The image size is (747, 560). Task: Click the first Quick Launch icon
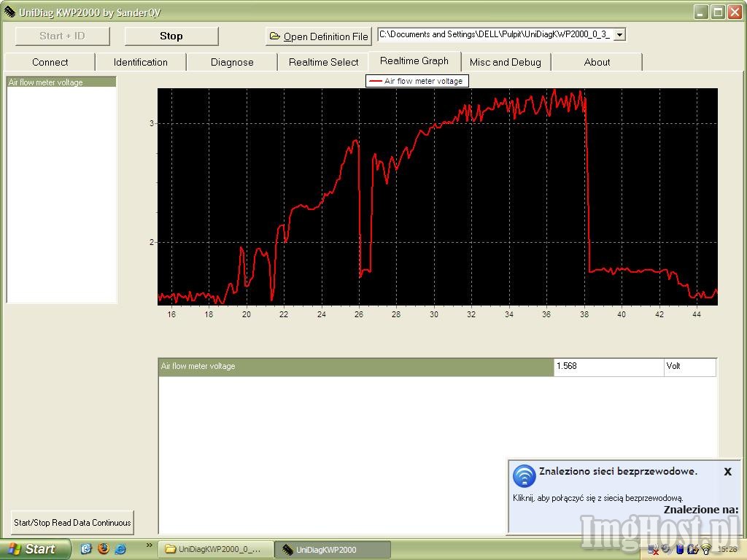86,549
